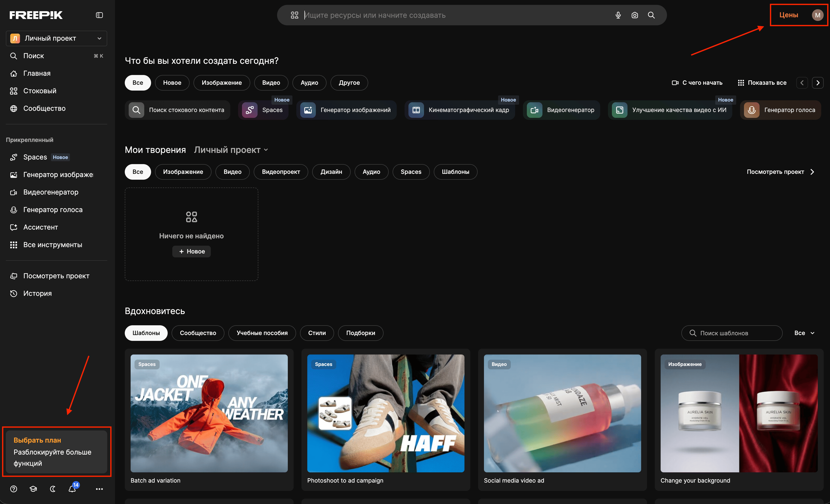Enable the Сообщество inspiration filter
This screenshot has width=830, height=504.
(198, 333)
